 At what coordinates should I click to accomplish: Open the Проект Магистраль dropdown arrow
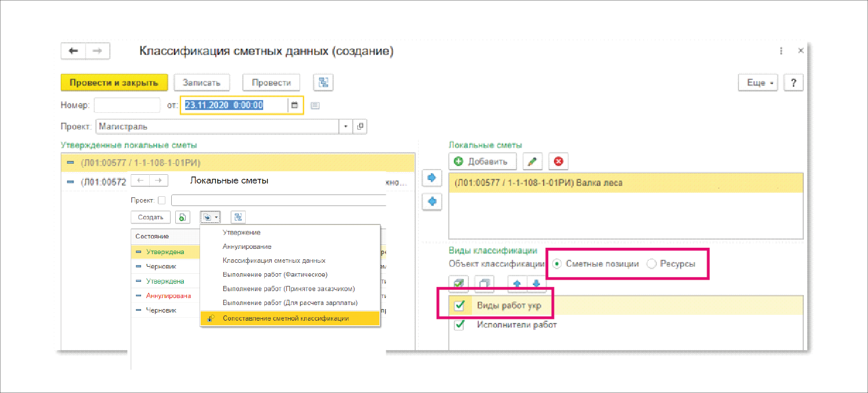coord(346,126)
